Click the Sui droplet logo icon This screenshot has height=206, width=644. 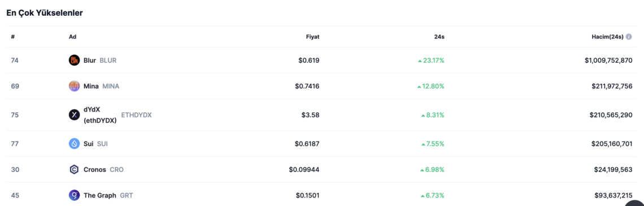coord(74,144)
